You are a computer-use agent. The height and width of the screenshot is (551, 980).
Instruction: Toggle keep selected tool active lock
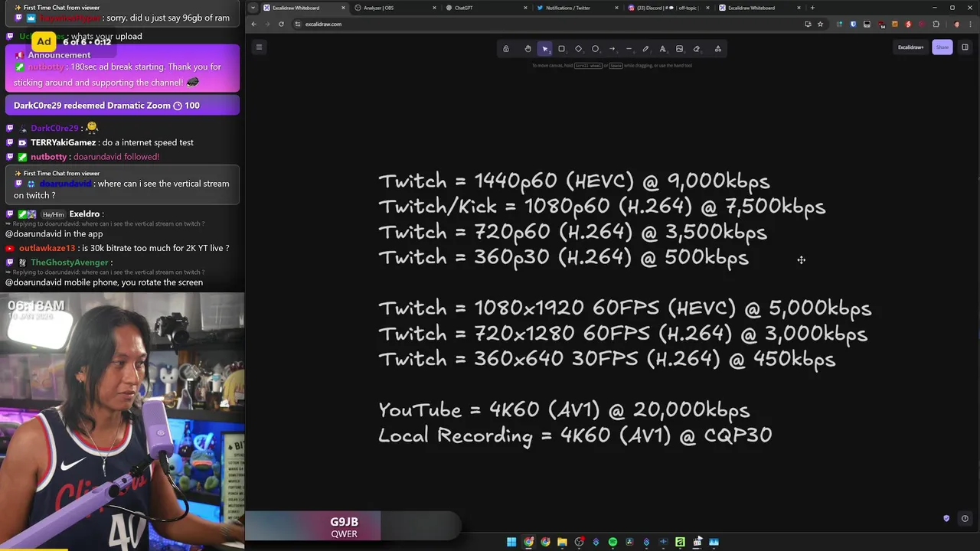coord(505,48)
